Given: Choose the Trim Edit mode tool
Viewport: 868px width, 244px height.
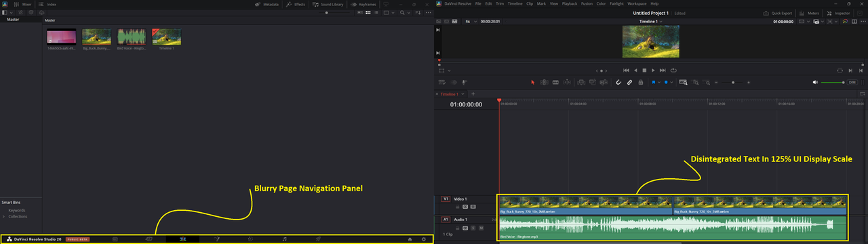Looking at the screenshot, I should click(x=544, y=82).
